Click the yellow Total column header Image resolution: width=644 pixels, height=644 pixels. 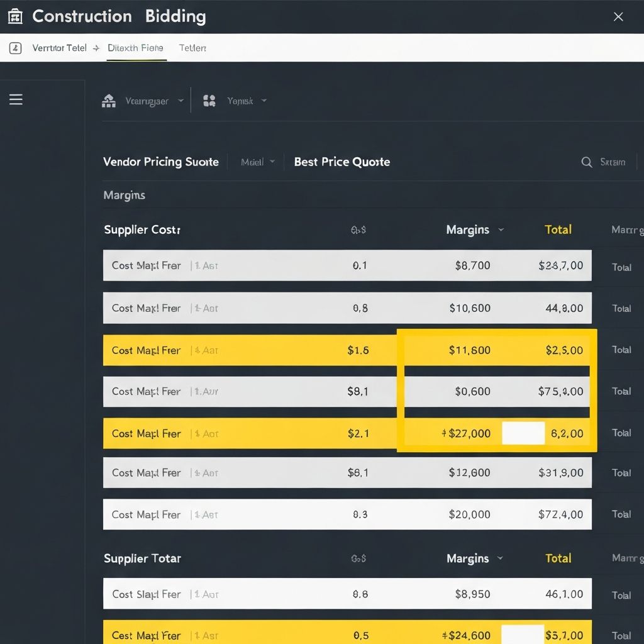pos(558,230)
